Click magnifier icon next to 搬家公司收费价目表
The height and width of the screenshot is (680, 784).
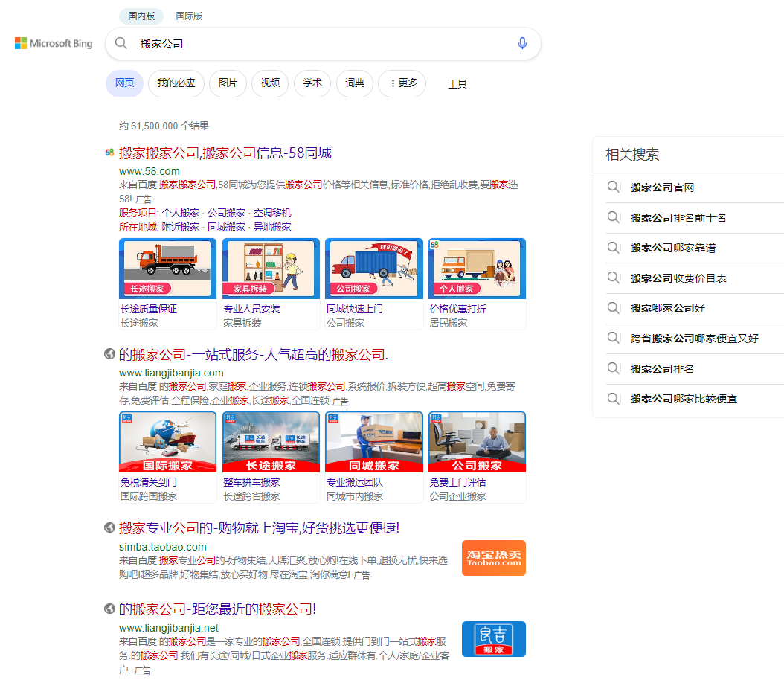613,278
